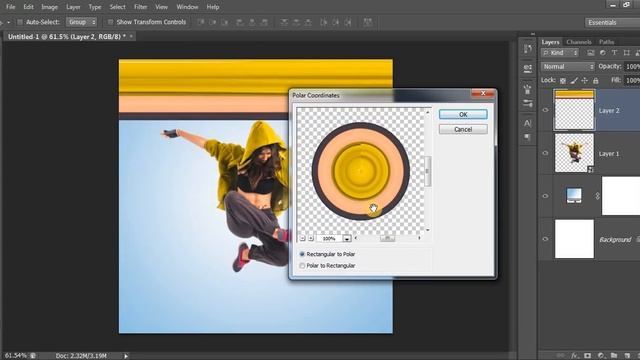Open the Normal blend mode dropdown
The height and width of the screenshot is (360, 640).
tap(568, 67)
